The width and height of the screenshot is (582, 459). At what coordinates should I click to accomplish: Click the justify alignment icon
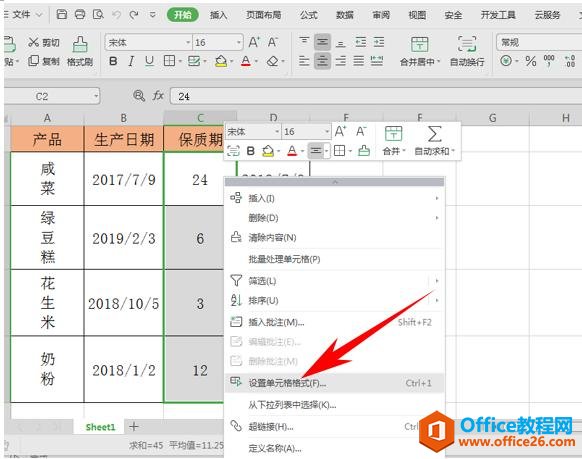359,60
